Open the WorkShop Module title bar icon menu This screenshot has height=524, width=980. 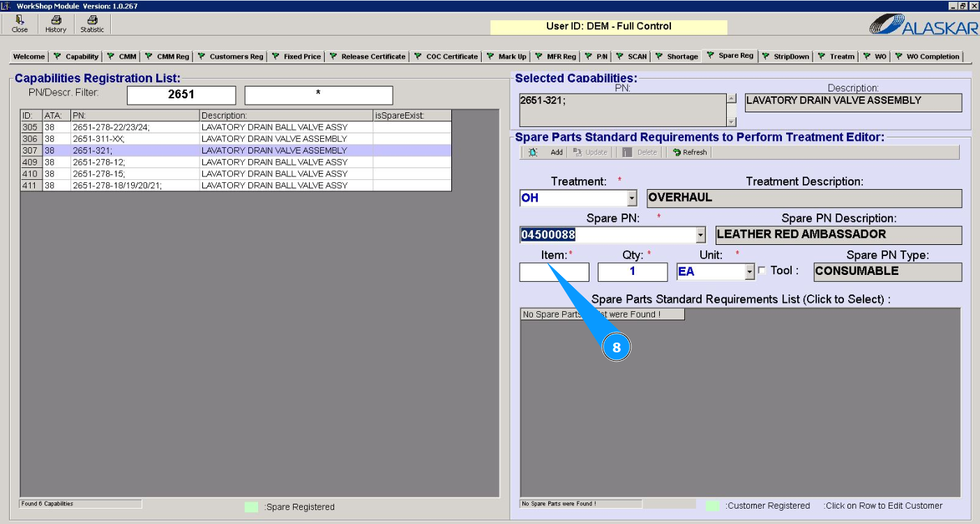point(6,6)
